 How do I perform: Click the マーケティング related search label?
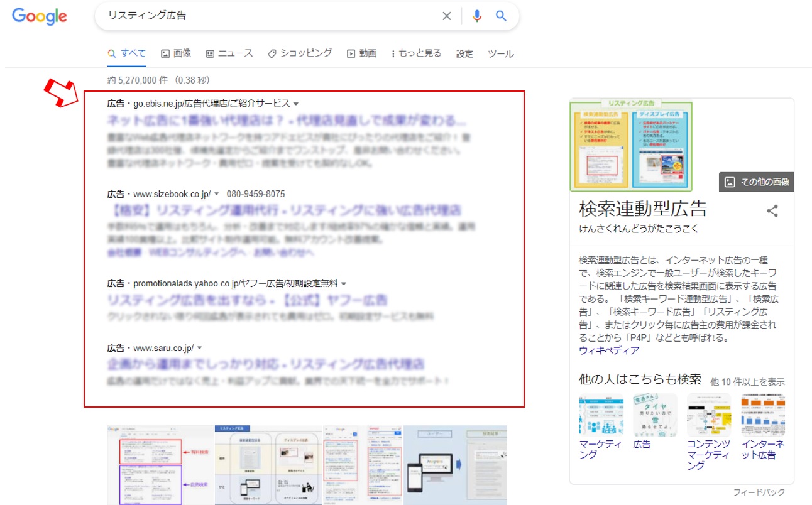[601, 449]
